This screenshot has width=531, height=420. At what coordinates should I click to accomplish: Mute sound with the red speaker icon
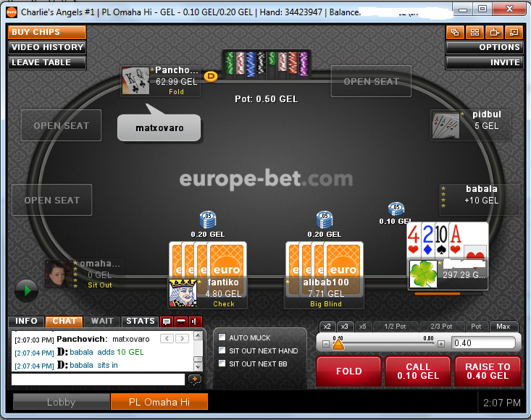[x=195, y=322]
